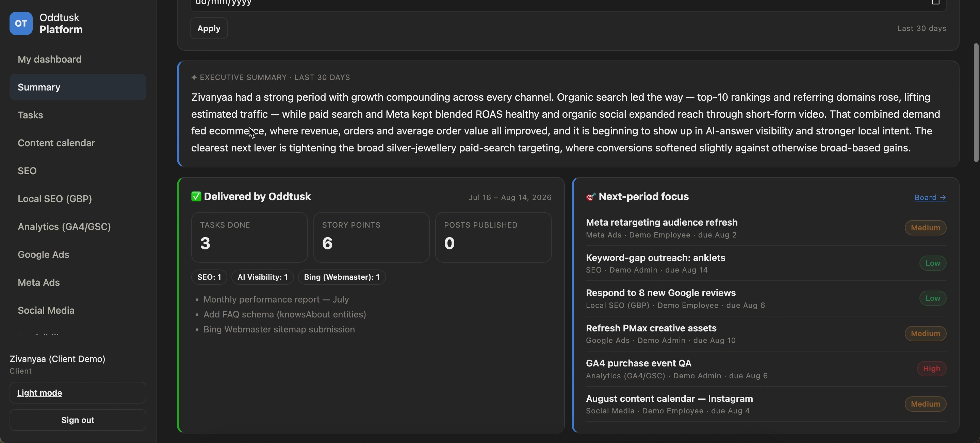980x443 pixels.
Task: Click the "Jul 16 – Aug 14, 2026" date range
Action: (x=510, y=197)
